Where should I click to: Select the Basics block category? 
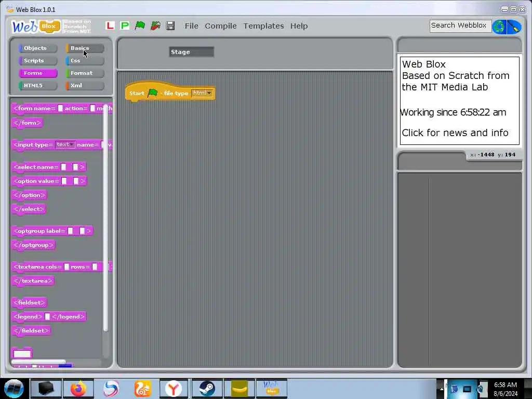point(85,48)
